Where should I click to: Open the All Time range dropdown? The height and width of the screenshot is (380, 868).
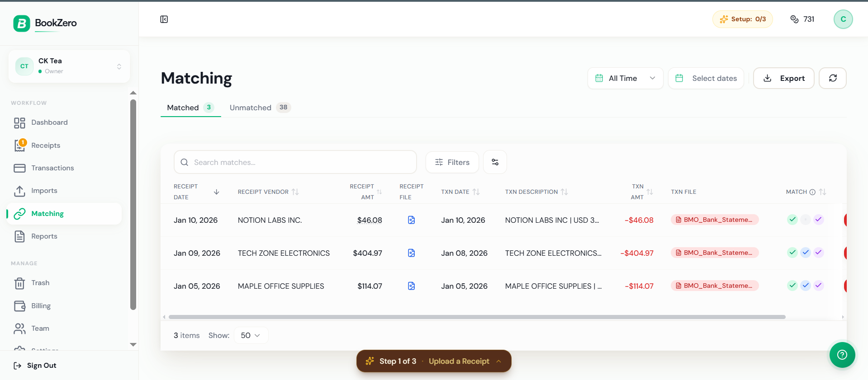[625, 78]
